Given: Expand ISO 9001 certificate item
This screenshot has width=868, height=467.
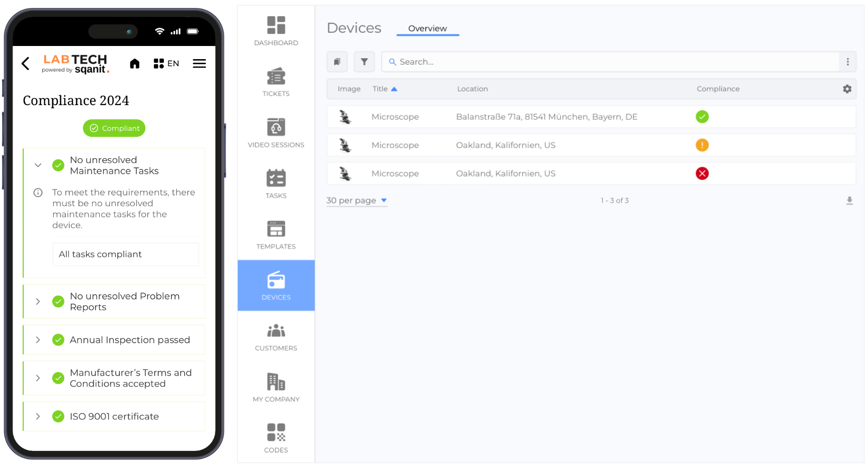Looking at the screenshot, I should pos(38,416).
